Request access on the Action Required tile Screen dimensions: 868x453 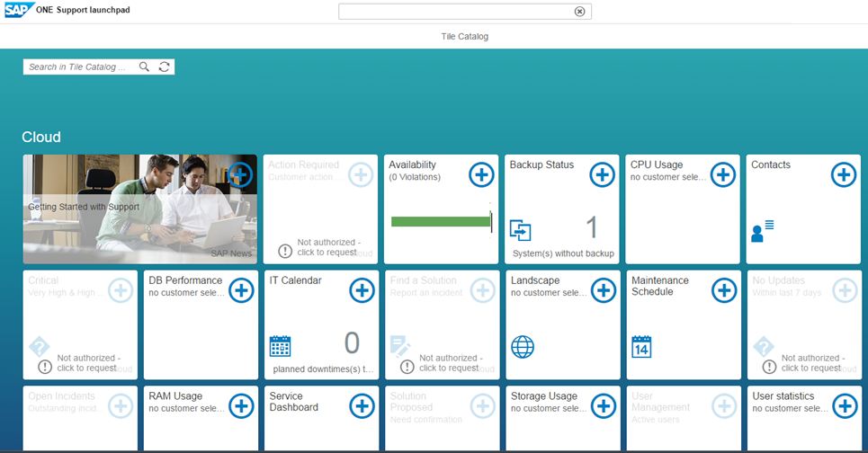coord(327,247)
